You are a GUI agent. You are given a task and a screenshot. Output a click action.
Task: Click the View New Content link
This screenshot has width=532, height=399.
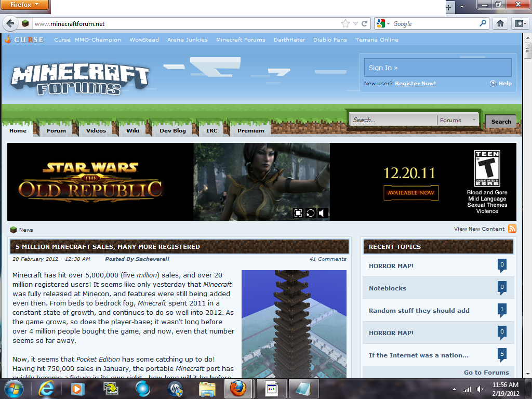(x=479, y=229)
